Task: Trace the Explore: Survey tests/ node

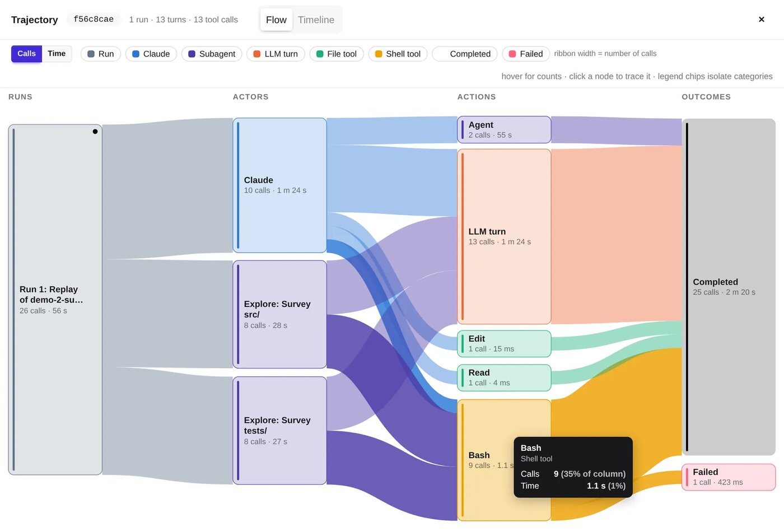Action: [279, 431]
